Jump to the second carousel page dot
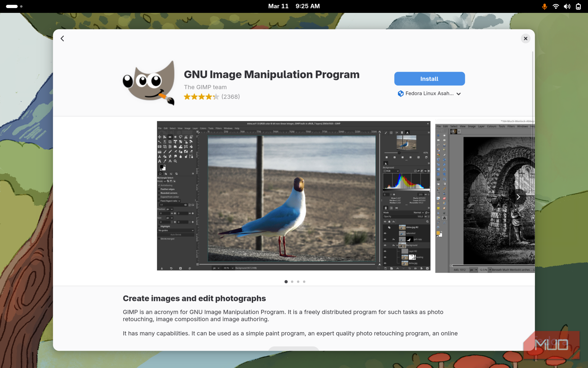The image size is (588, 368). click(x=292, y=282)
